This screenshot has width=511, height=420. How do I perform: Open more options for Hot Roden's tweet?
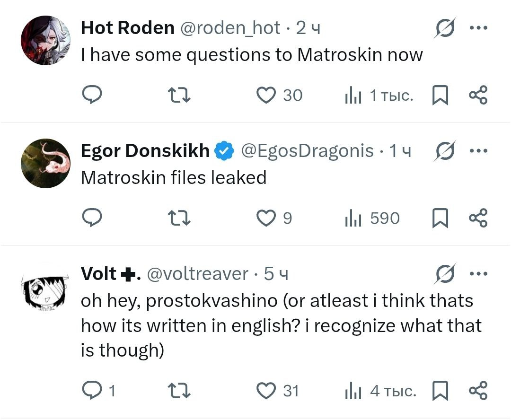[478, 28]
